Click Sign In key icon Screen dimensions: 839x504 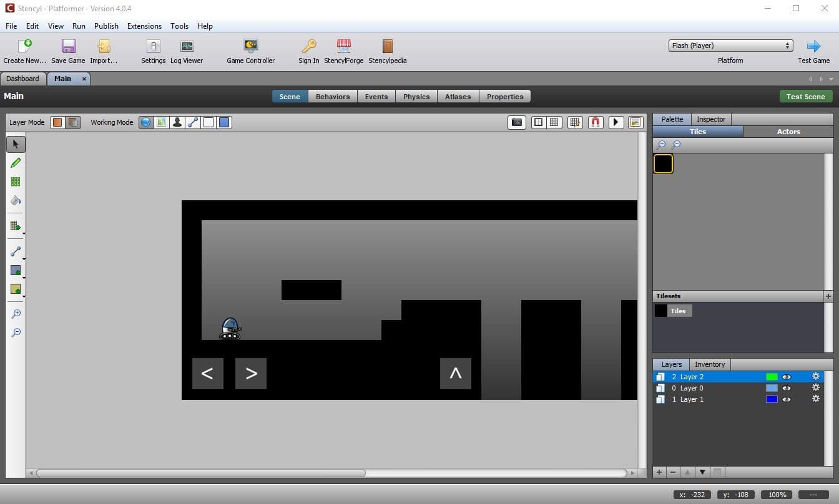308,51
